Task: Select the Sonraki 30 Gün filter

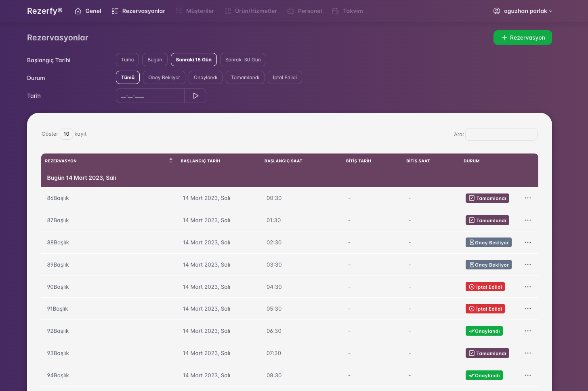Action: point(243,60)
